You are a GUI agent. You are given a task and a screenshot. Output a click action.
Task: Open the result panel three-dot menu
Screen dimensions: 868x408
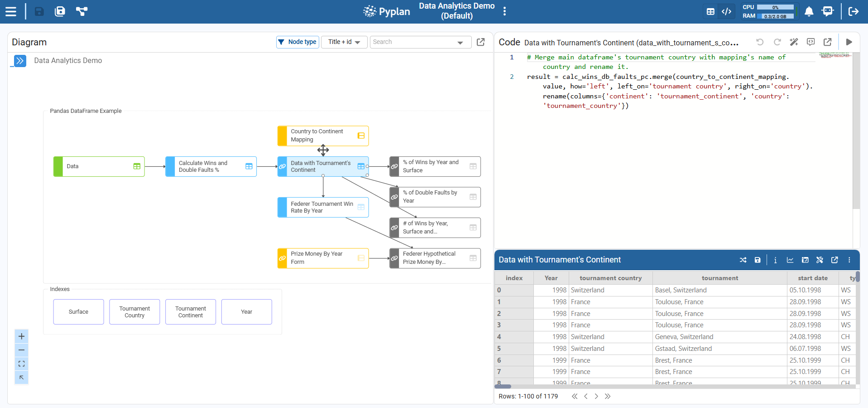[x=849, y=260]
